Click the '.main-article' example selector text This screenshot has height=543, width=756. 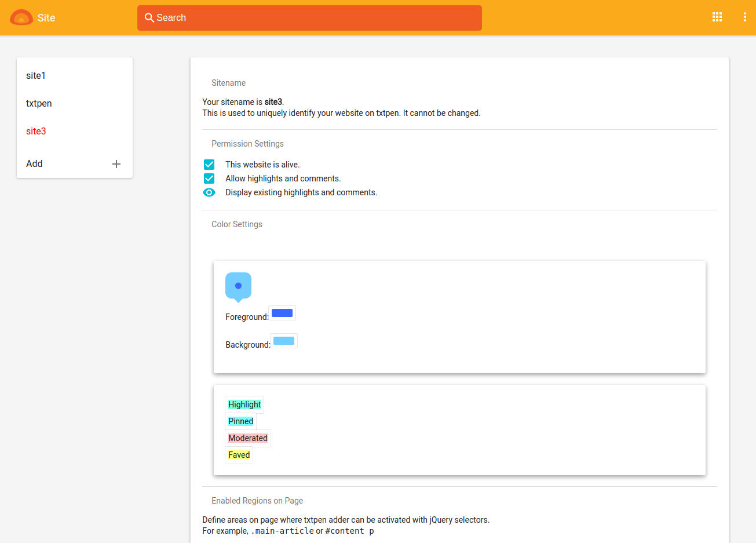282,531
